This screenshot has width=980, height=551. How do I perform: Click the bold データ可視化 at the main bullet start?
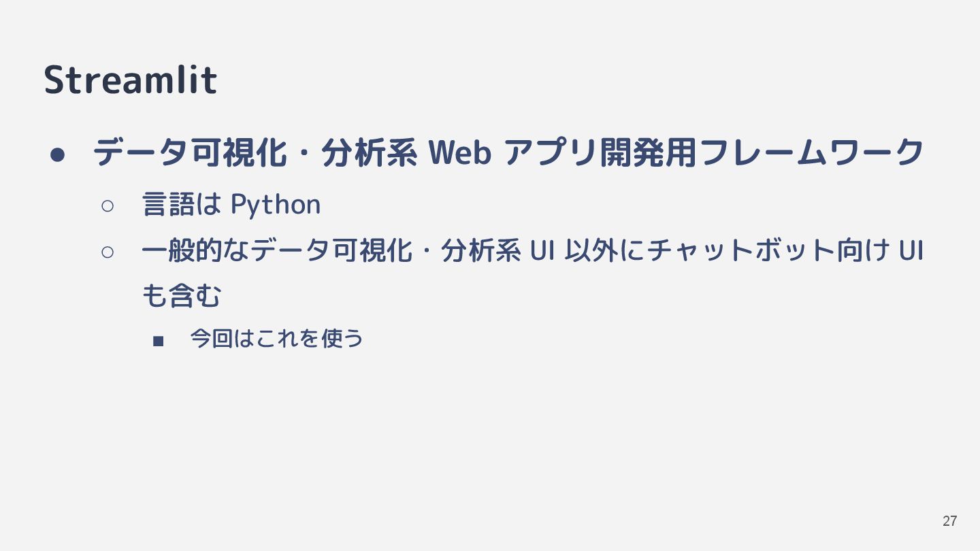coord(189,152)
